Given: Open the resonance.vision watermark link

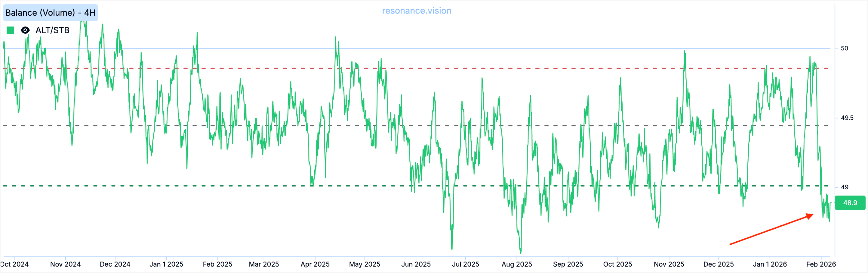Looking at the screenshot, I should pyautogui.click(x=417, y=11).
